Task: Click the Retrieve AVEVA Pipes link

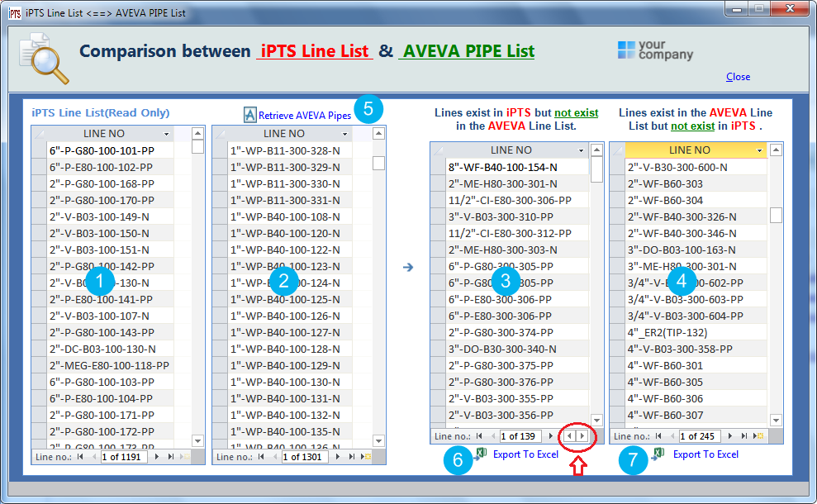Action: pyautogui.click(x=305, y=116)
